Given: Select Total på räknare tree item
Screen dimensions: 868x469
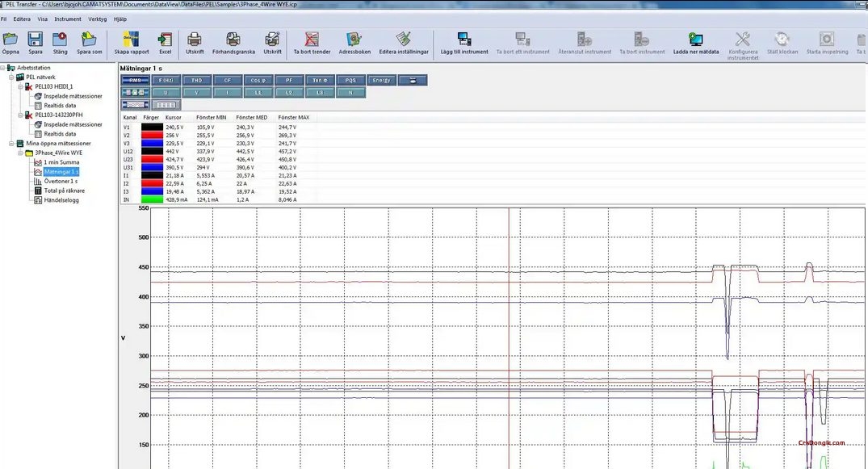Looking at the screenshot, I should [x=65, y=191].
